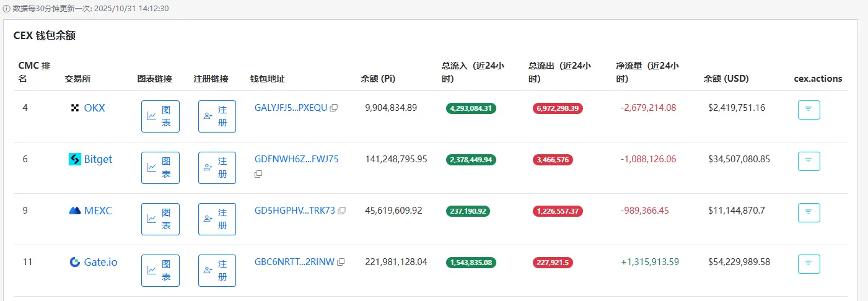Copy the OKX wallet address icon
This screenshot has width=868, height=301.
pos(334,108)
